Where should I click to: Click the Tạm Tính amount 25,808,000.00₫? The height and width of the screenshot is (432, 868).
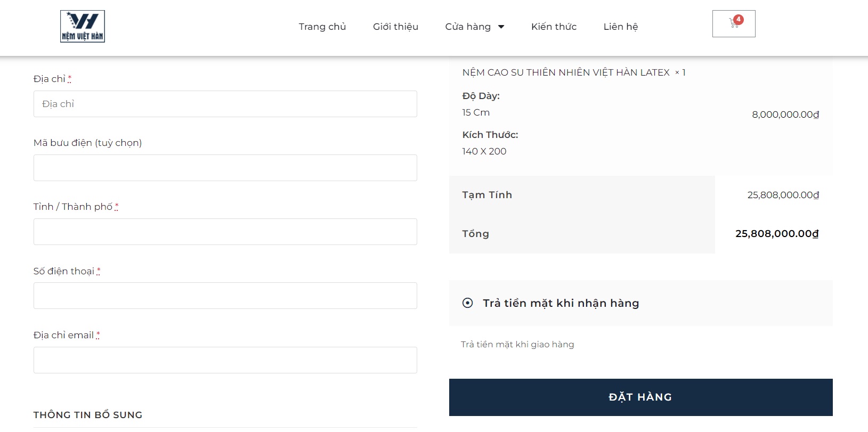coord(783,195)
